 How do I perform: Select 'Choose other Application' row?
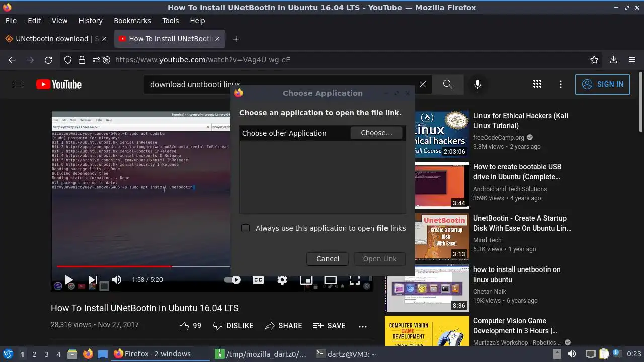click(323, 133)
